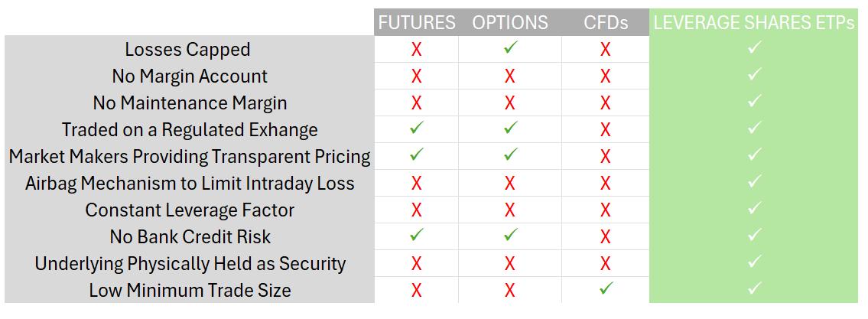The width and height of the screenshot is (868, 319).
Task: Click white check for Leverage Shares Losses Capped
Action: [x=753, y=49]
